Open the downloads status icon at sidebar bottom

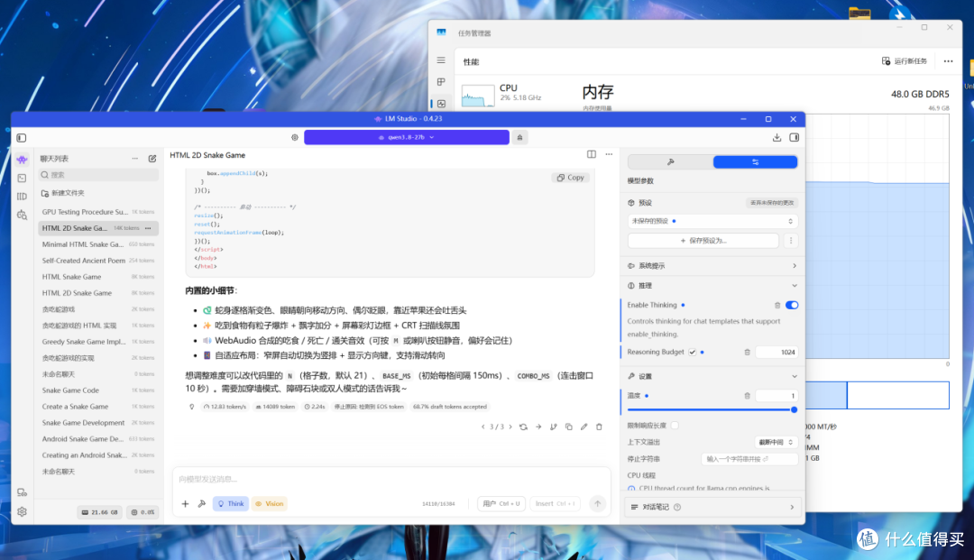[22, 492]
